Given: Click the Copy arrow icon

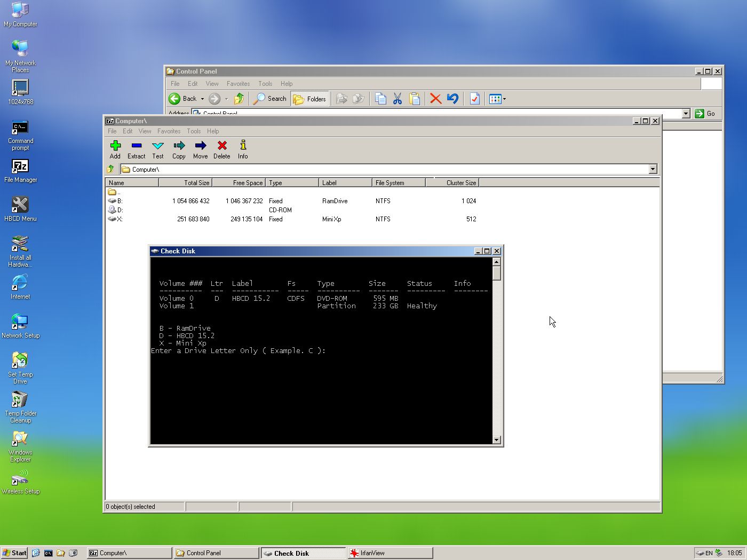Looking at the screenshot, I should [x=179, y=149].
